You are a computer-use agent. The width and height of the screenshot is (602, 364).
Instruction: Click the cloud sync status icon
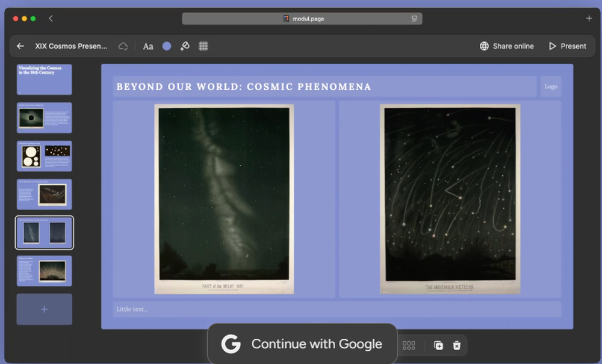coord(123,46)
